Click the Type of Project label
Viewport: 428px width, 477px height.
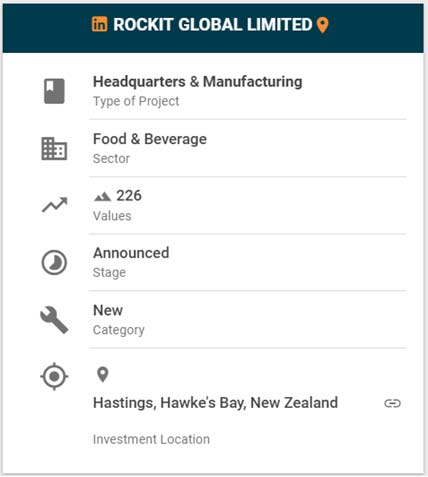pyautogui.click(x=136, y=101)
